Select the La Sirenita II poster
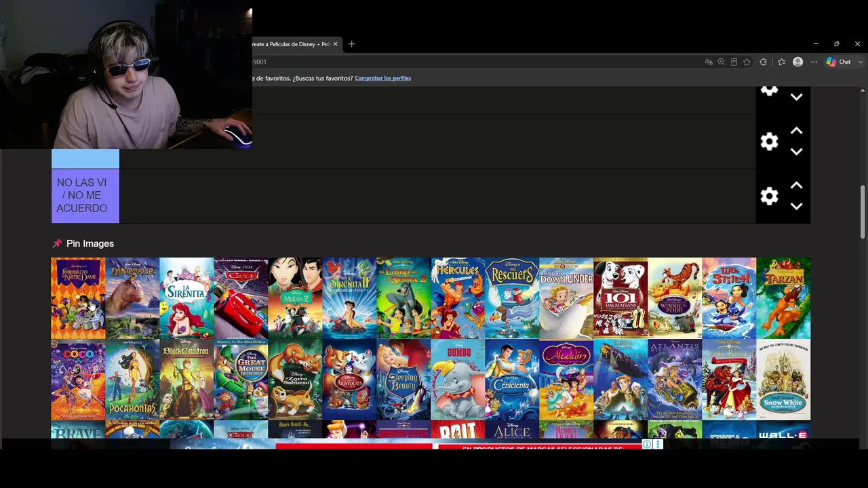 point(349,298)
